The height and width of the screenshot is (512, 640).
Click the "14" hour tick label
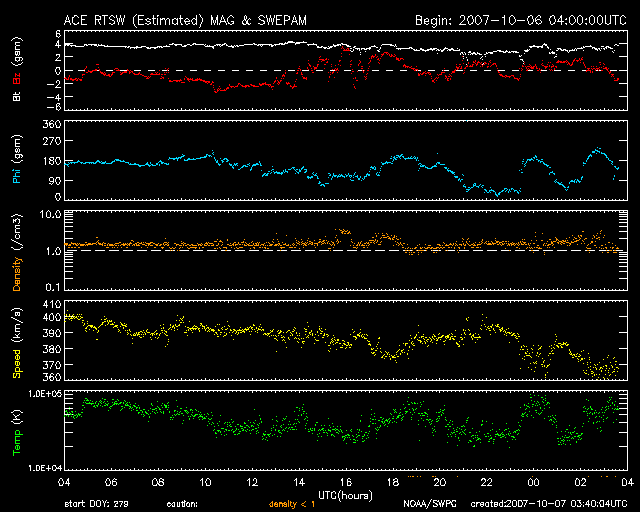tap(299, 483)
